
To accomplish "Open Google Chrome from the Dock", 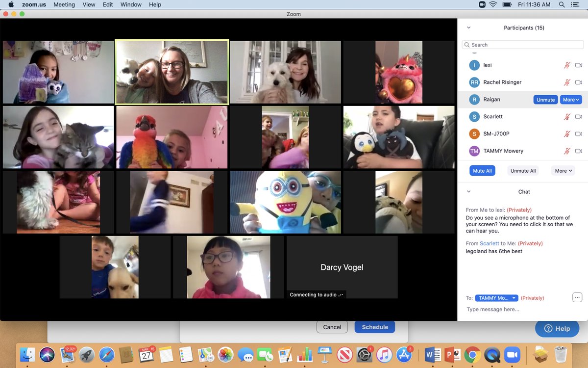I will tap(472, 354).
